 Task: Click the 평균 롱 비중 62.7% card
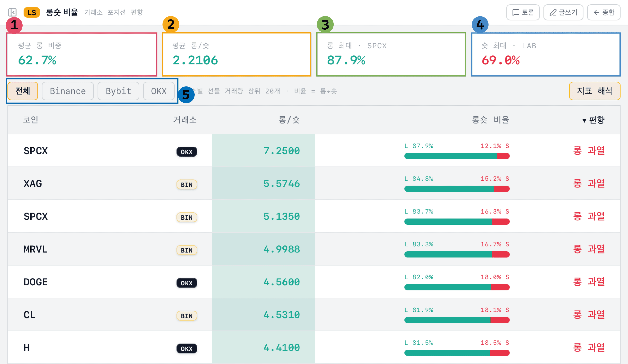point(82,54)
